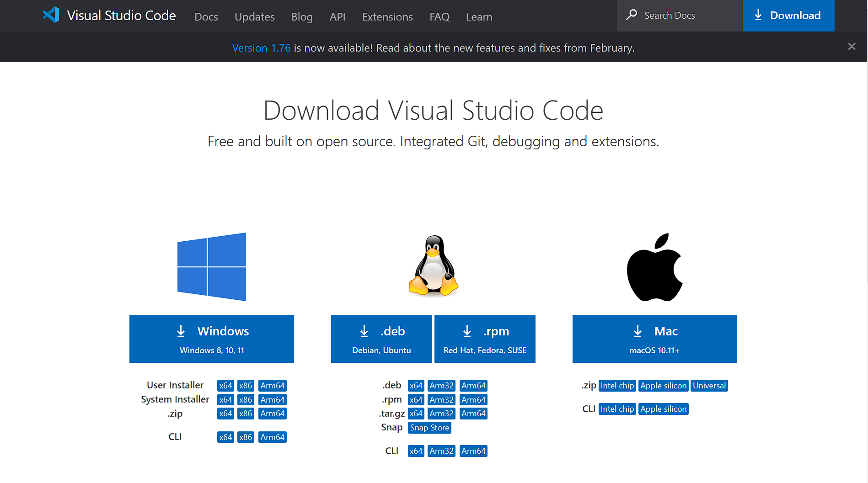The image size is (868, 483).
Task: Open the Learn navigation item
Action: coord(479,17)
